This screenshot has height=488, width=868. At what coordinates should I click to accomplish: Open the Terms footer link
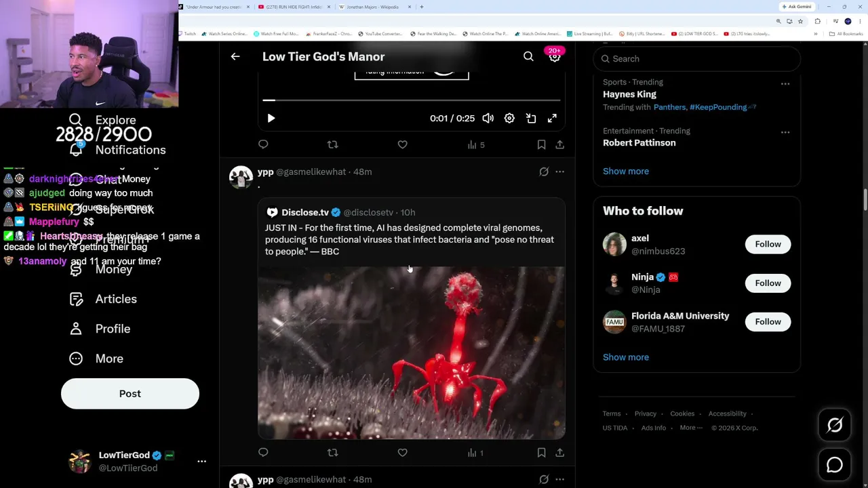(612, 413)
